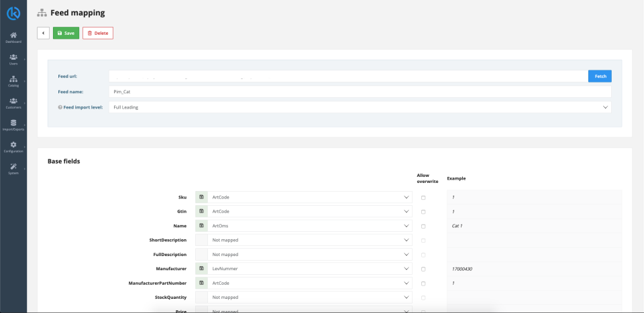Open the FullDescription mapping dropdown
The height and width of the screenshot is (313, 644).
310,254
